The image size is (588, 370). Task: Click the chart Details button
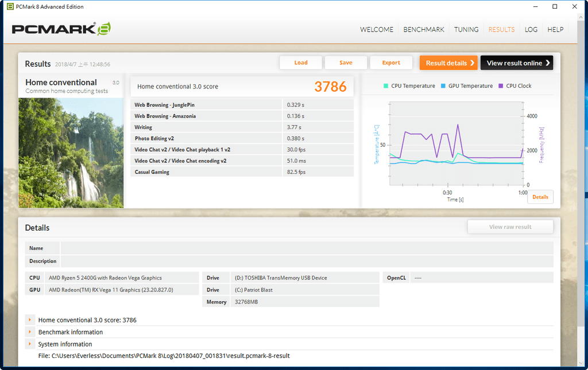540,197
